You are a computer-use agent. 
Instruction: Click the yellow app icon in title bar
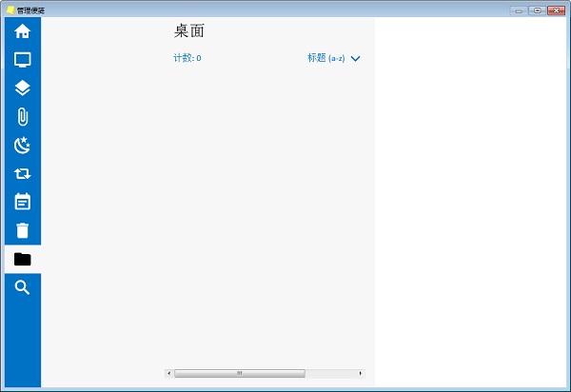[10, 10]
